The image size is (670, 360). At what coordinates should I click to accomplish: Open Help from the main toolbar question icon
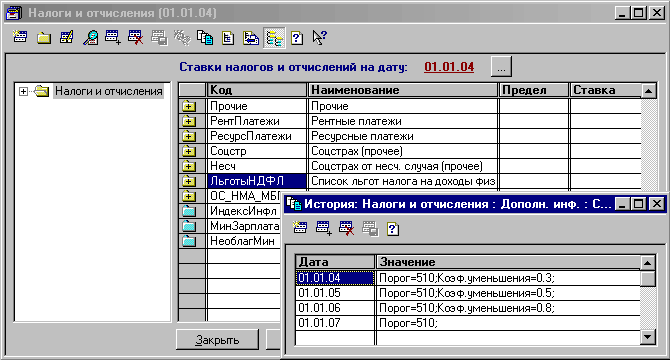297,38
